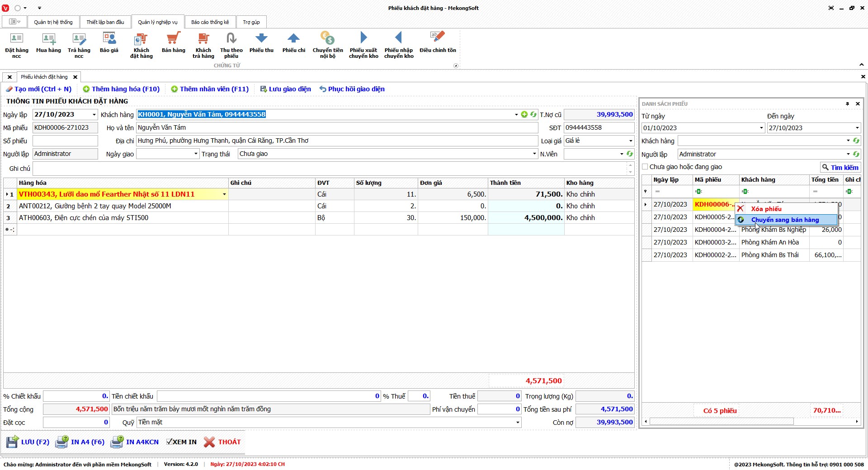Image resolution: width=868 pixels, height=470 pixels.
Task: Click the green add customer plus icon
Action: click(x=524, y=114)
